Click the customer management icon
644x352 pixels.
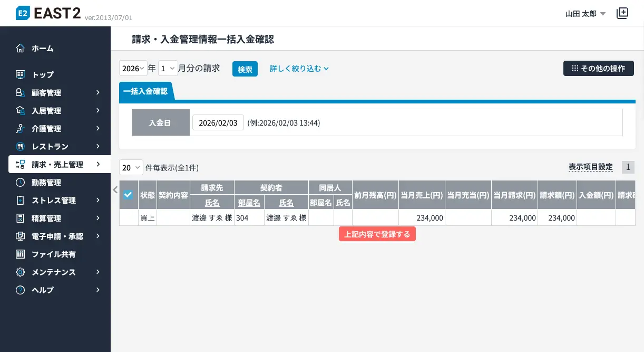coord(20,93)
